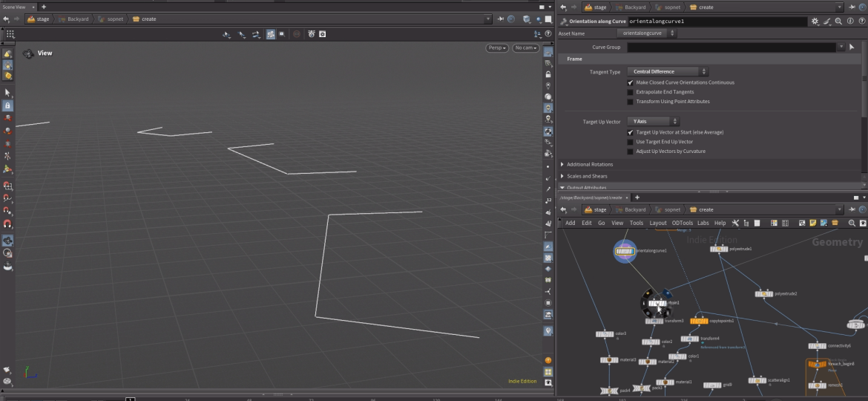Open the Target Up Vector Y Axis dropdown
The height and width of the screenshot is (401, 868).
[x=653, y=121]
